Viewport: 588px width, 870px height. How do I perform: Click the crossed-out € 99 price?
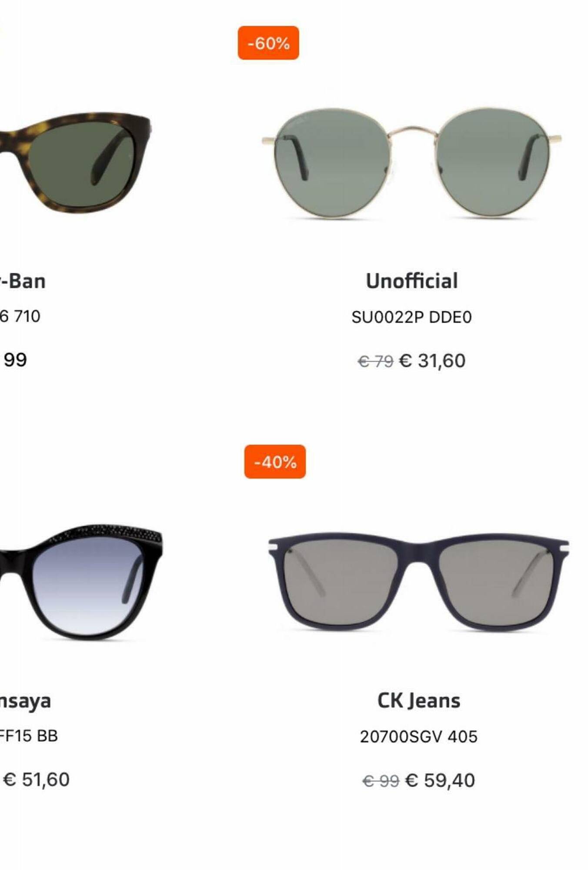coord(381,781)
